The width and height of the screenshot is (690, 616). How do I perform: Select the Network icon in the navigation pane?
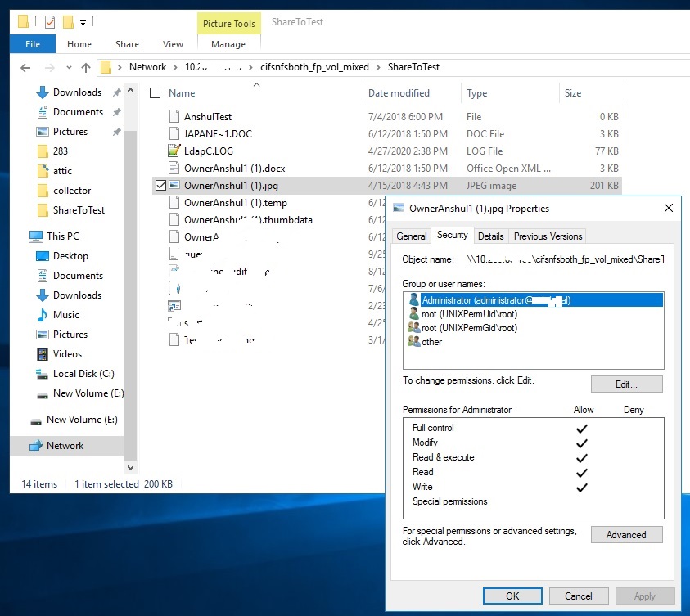(35, 446)
